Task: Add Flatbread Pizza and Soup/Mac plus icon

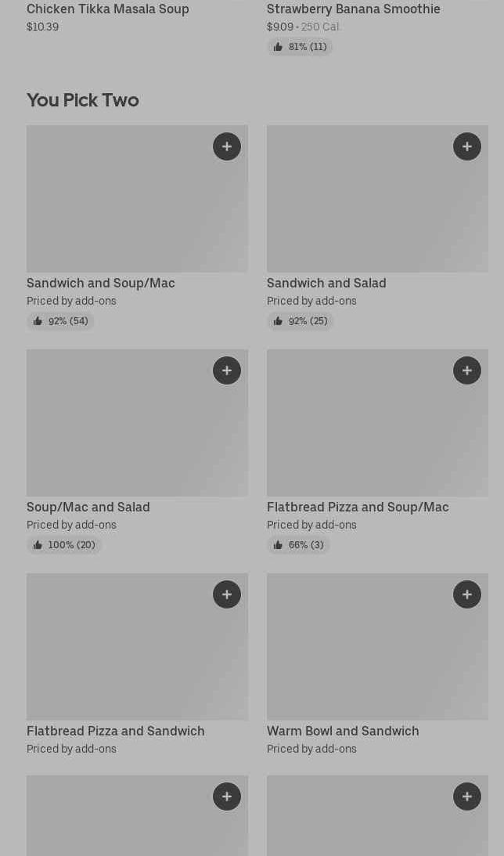Action: click(x=467, y=370)
